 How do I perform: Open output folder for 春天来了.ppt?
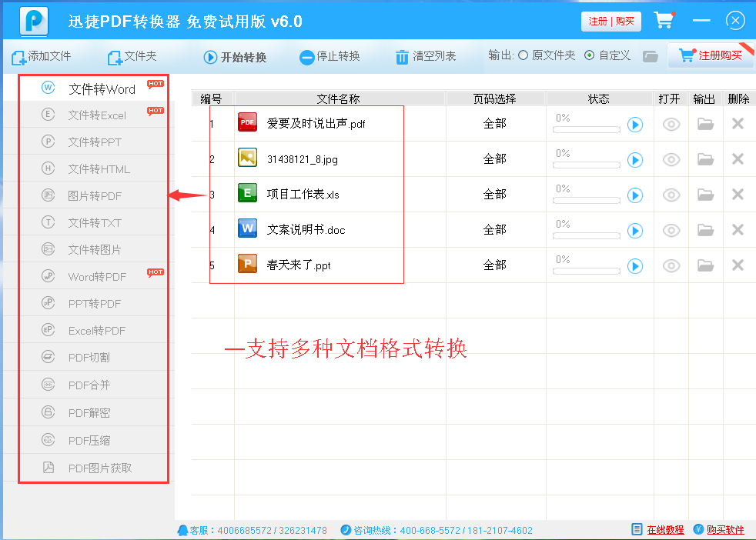tap(705, 265)
